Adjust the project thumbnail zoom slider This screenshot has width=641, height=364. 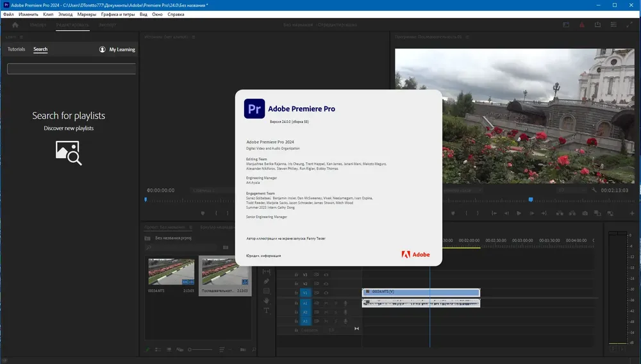200,350
